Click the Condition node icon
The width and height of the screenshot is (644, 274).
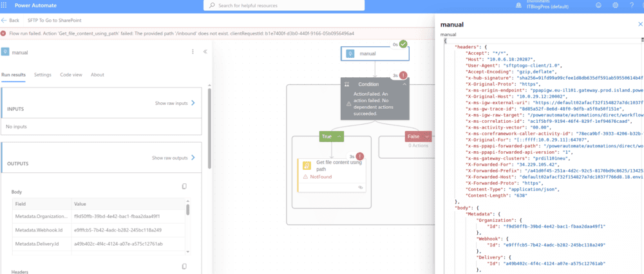(346, 84)
